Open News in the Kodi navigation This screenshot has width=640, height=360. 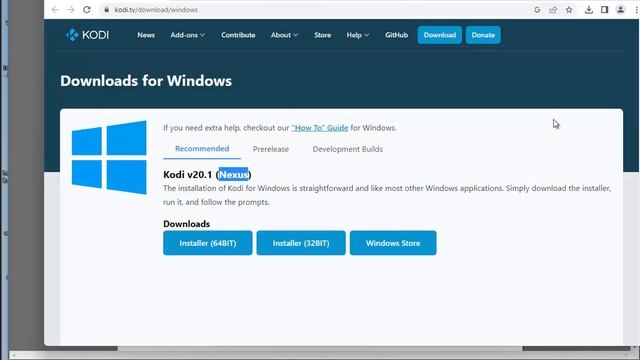coord(146,35)
